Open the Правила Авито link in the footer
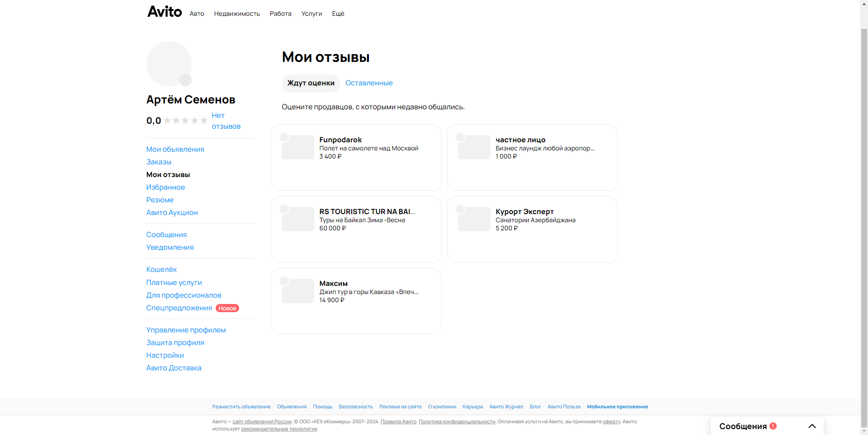Image resolution: width=868 pixels, height=435 pixels. click(x=398, y=421)
